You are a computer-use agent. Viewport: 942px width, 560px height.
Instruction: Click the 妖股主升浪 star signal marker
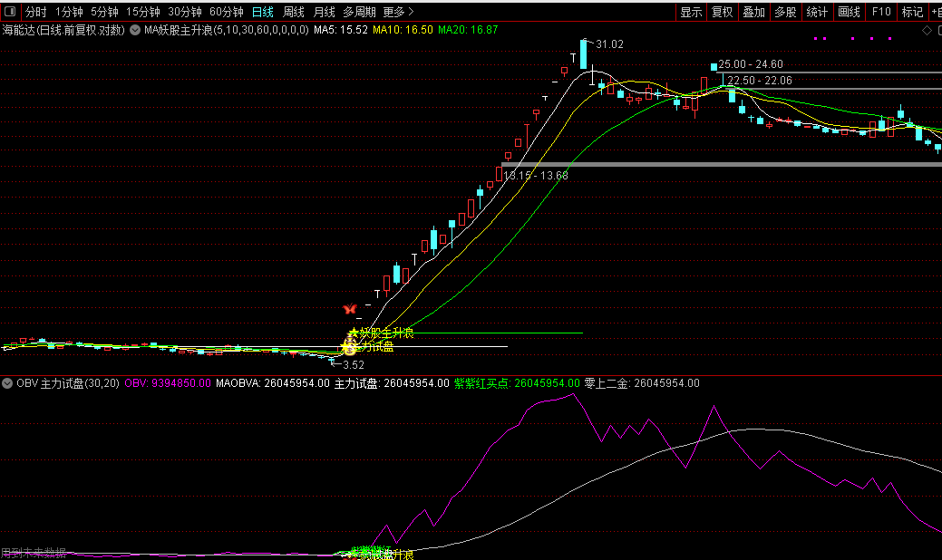click(x=381, y=333)
